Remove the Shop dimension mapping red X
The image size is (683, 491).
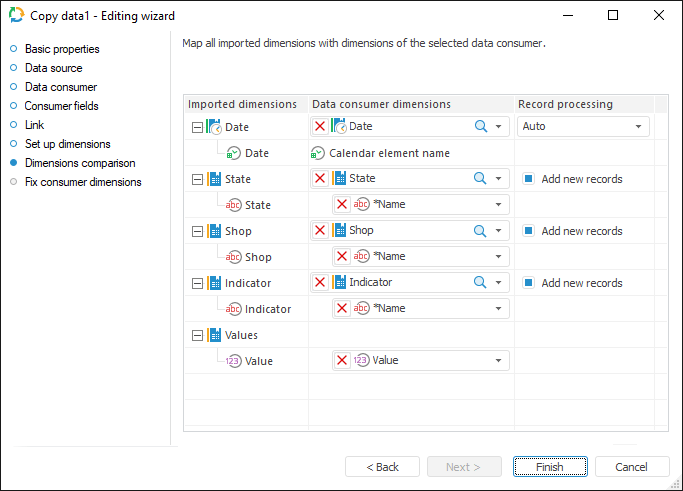coord(320,231)
